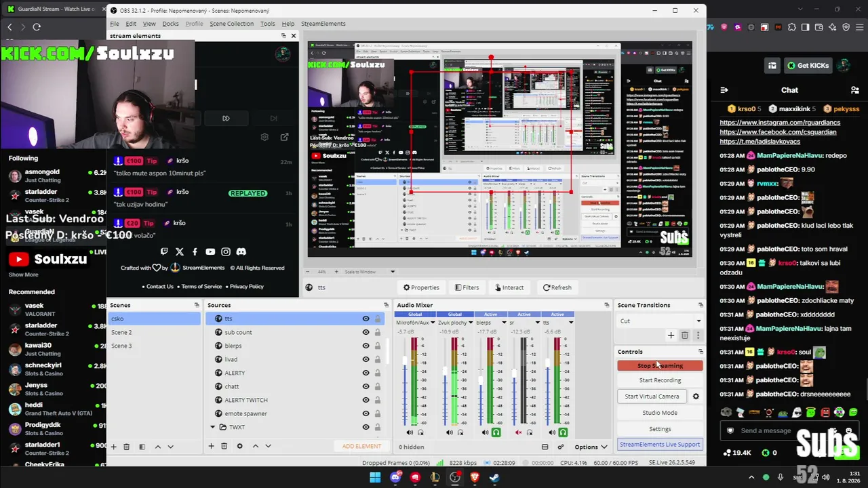Adjust the Zvuk plochy volume fader

[x=446, y=371]
